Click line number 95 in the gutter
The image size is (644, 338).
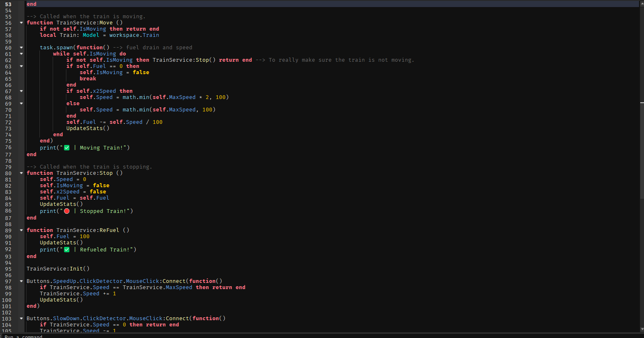pos(8,269)
